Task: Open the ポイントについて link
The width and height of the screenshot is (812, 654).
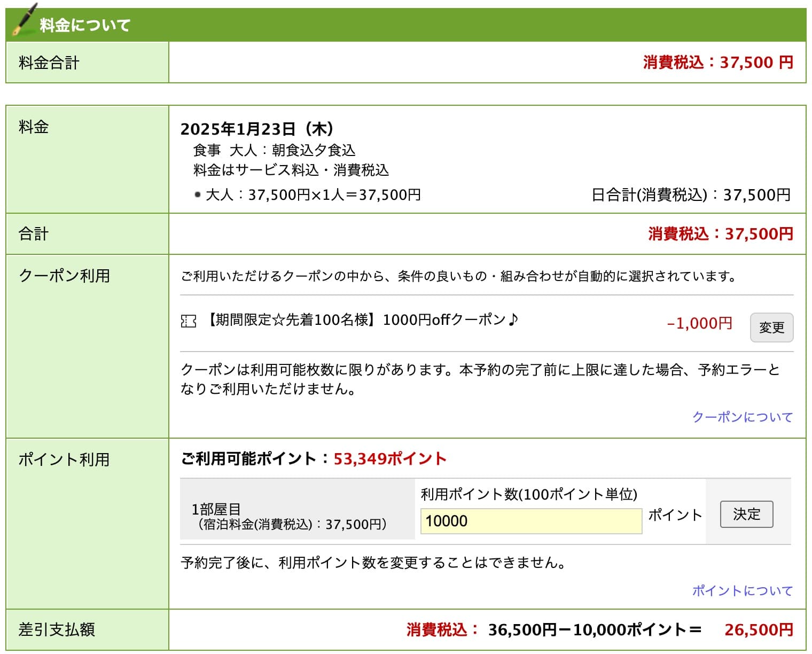Action: coord(742,590)
